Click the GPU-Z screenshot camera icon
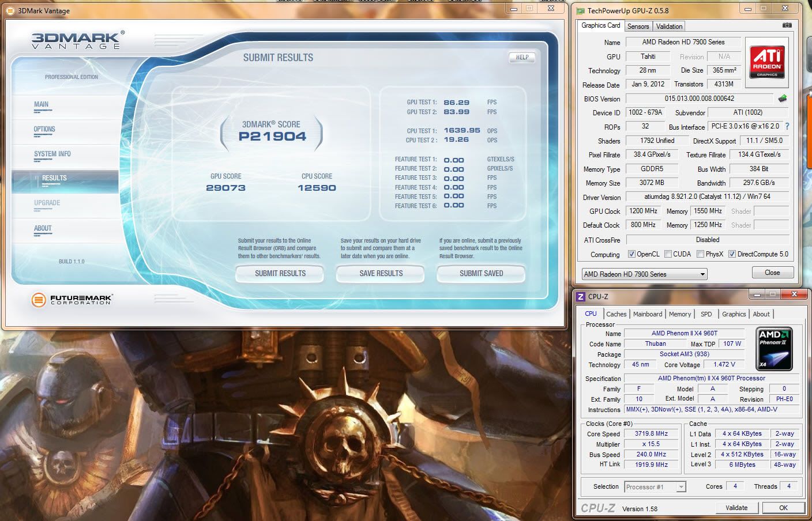This screenshot has height=521, width=812. point(787,25)
